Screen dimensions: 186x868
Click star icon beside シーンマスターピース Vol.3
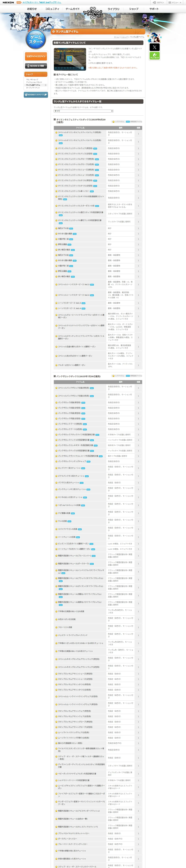[x=56, y=303]
